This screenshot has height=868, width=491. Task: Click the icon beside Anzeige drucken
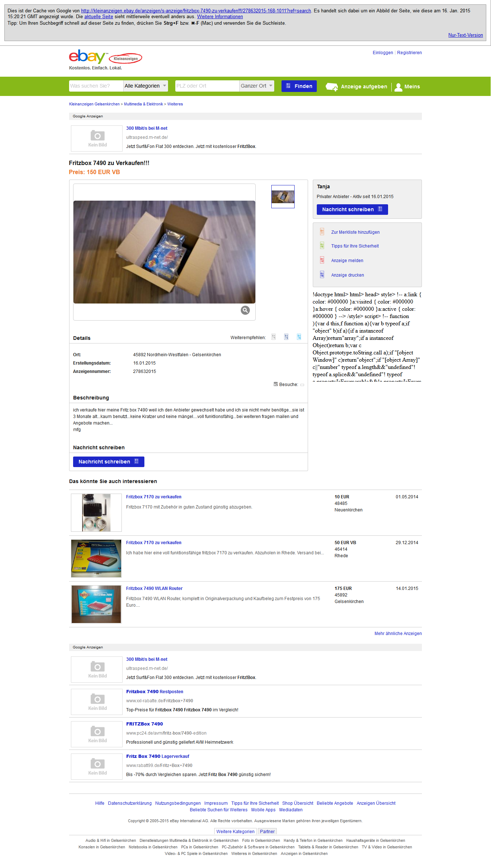click(x=322, y=275)
